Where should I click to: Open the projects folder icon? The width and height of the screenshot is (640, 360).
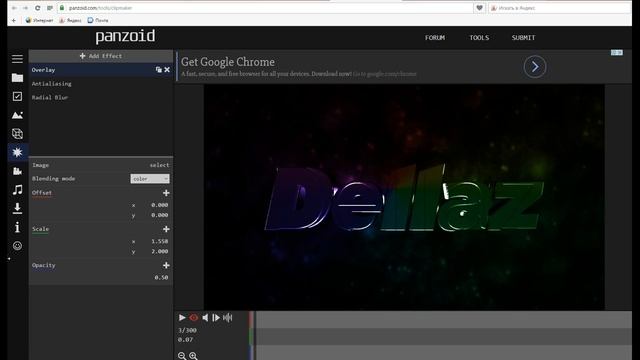[17, 78]
